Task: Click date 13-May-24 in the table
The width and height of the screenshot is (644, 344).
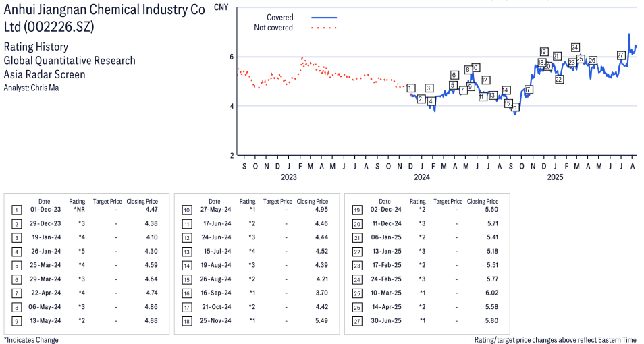Action: point(45,320)
